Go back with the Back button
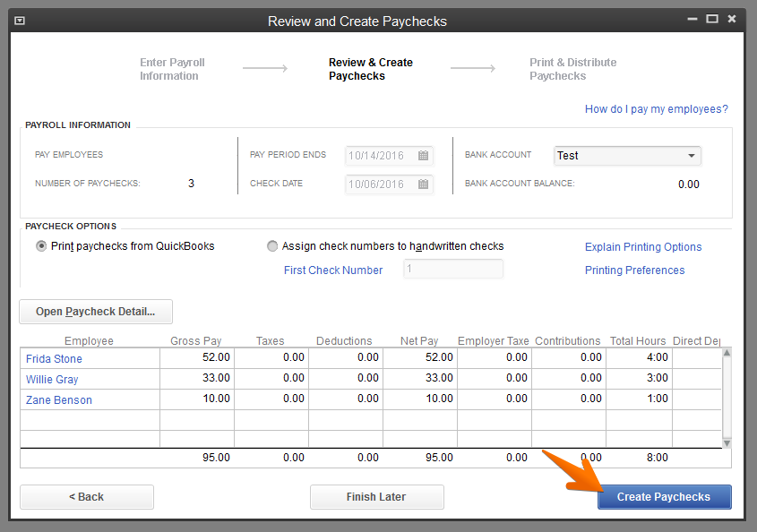This screenshot has width=757, height=532. (86, 497)
